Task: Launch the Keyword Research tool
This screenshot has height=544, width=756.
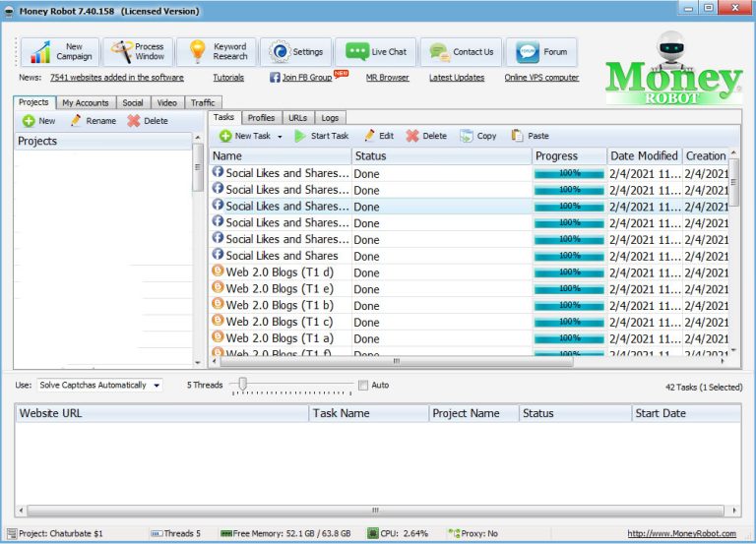Action: (x=218, y=52)
